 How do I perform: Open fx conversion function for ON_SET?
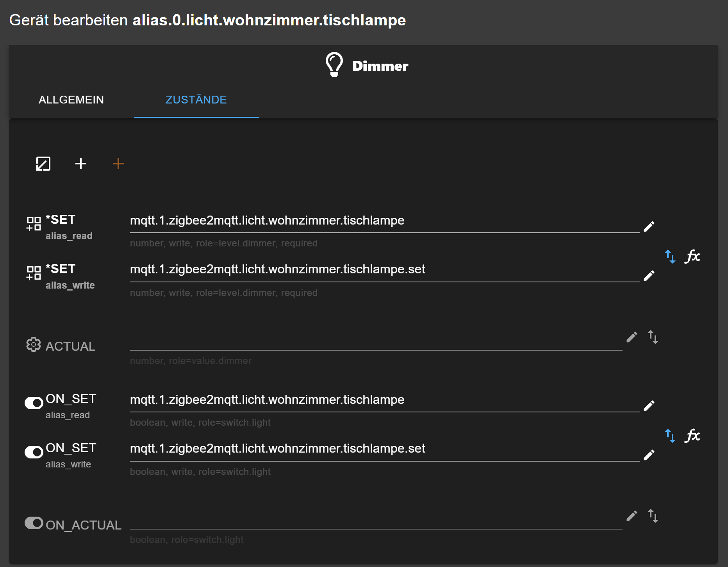pos(692,435)
